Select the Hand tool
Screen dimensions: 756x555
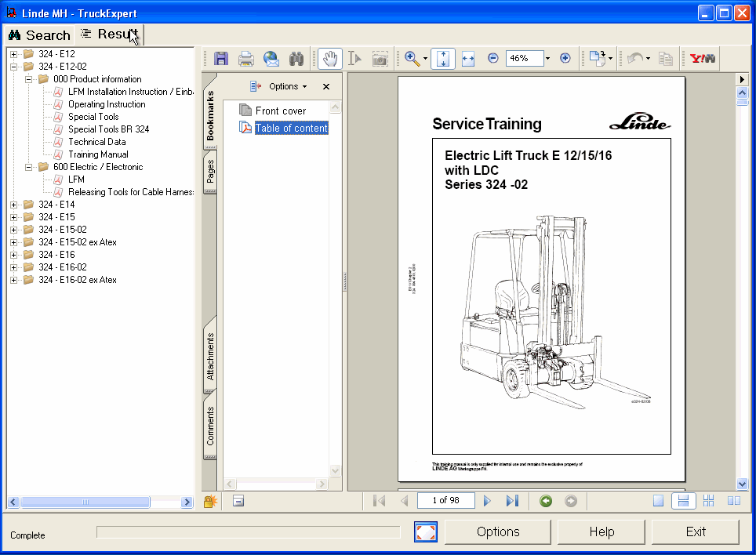tap(330, 59)
